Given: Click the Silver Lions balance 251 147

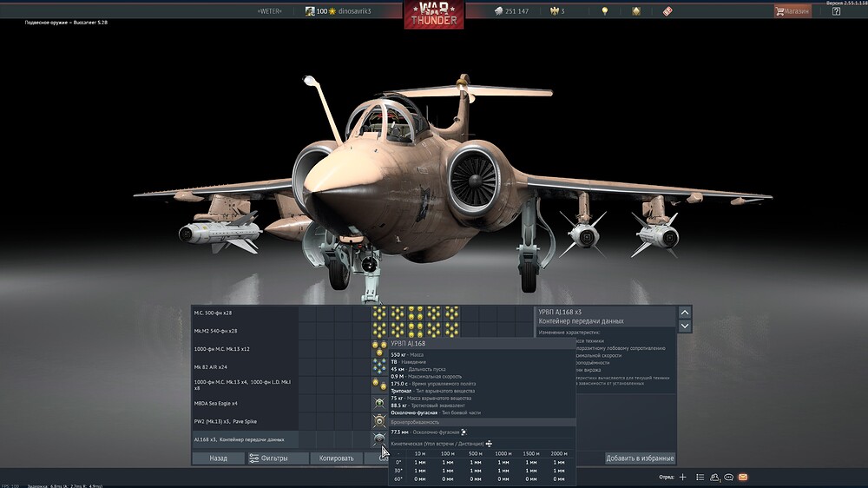Looking at the screenshot, I should 512,11.
